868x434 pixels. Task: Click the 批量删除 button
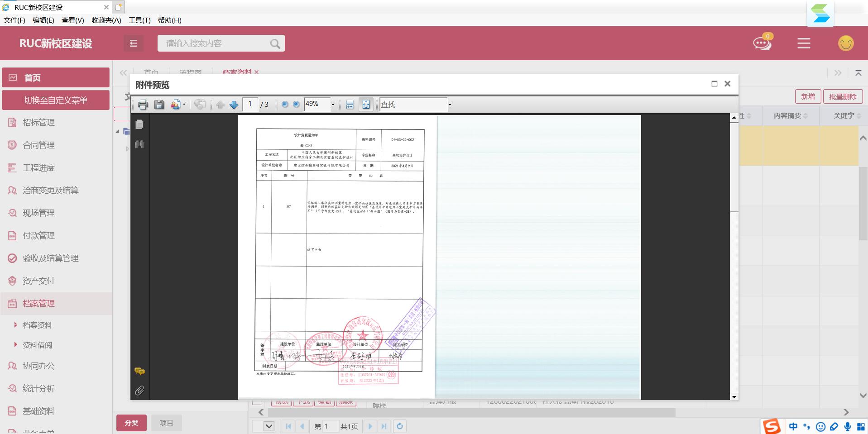[842, 96]
